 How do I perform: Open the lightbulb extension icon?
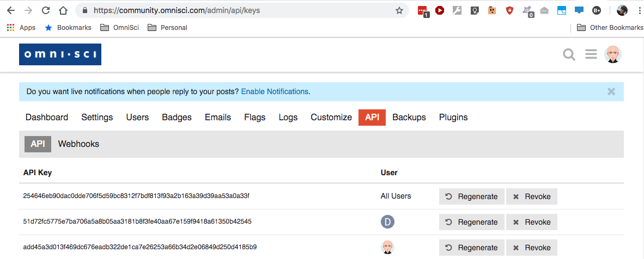(x=475, y=10)
